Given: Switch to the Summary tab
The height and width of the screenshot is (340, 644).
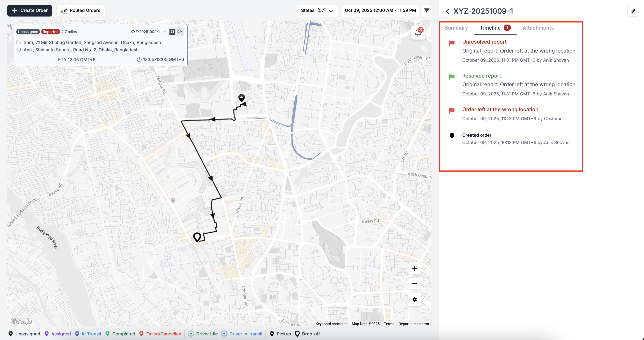Looking at the screenshot, I should coord(456,28).
